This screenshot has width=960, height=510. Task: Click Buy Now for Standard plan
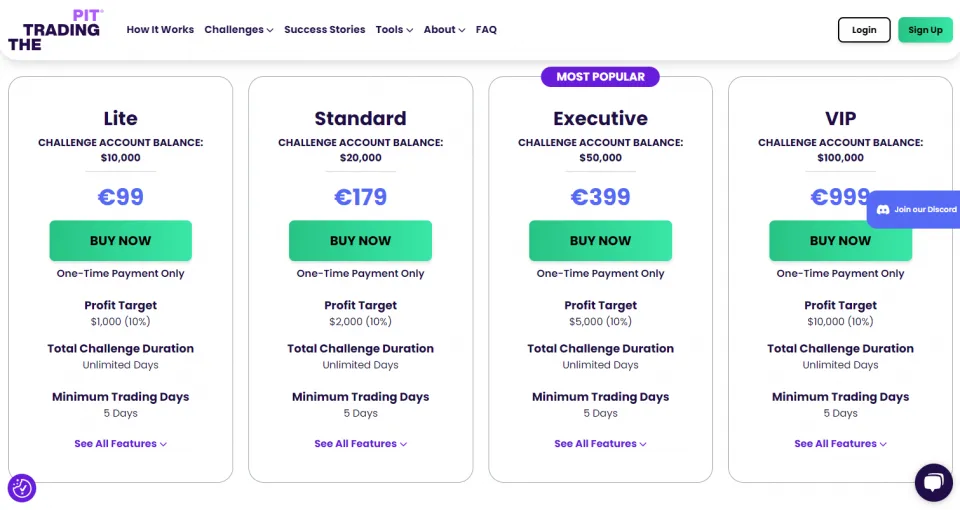coord(360,241)
